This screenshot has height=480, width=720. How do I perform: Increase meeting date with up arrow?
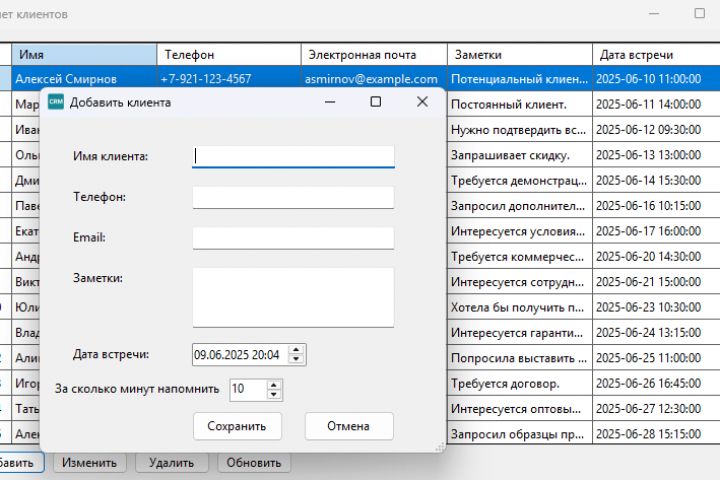tap(296, 350)
